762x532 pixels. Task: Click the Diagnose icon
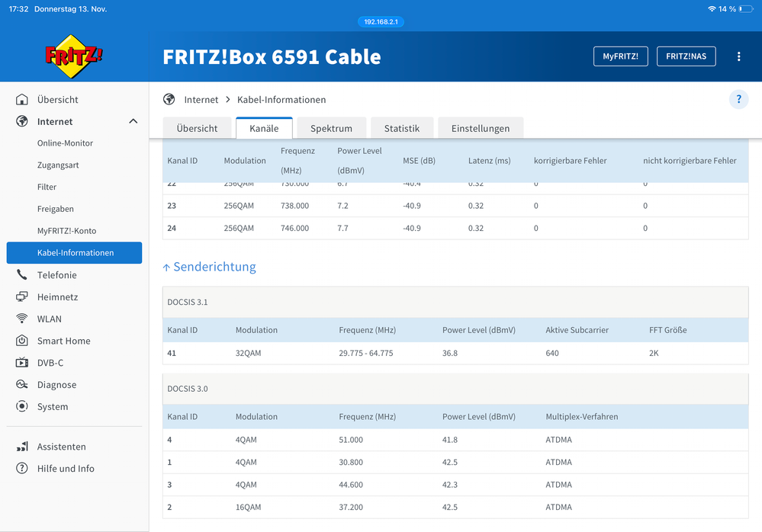[22, 385]
